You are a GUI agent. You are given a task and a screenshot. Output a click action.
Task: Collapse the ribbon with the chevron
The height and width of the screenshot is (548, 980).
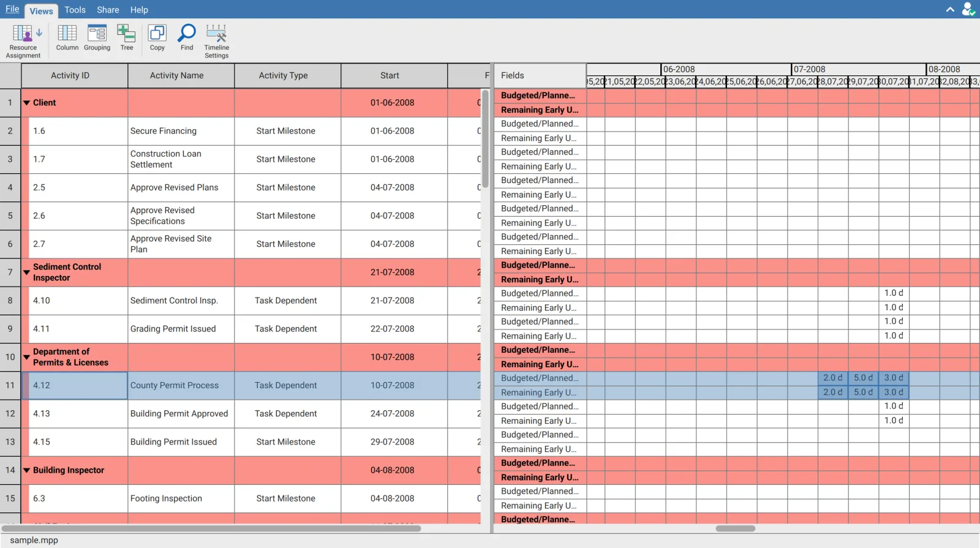click(950, 9)
